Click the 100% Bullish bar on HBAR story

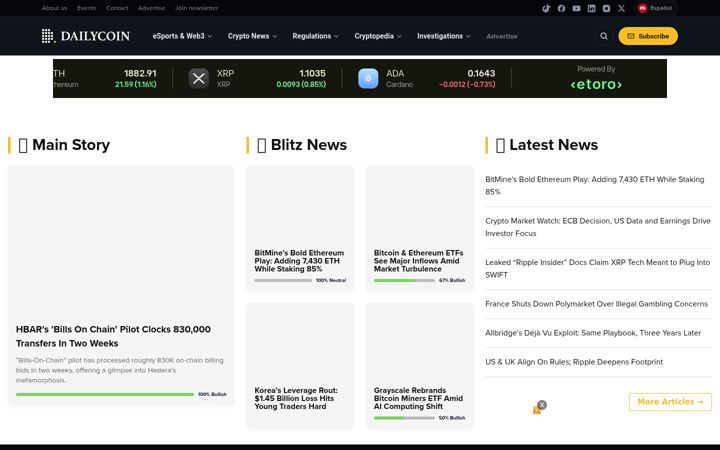pyautogui.click(x=105, y=394)
